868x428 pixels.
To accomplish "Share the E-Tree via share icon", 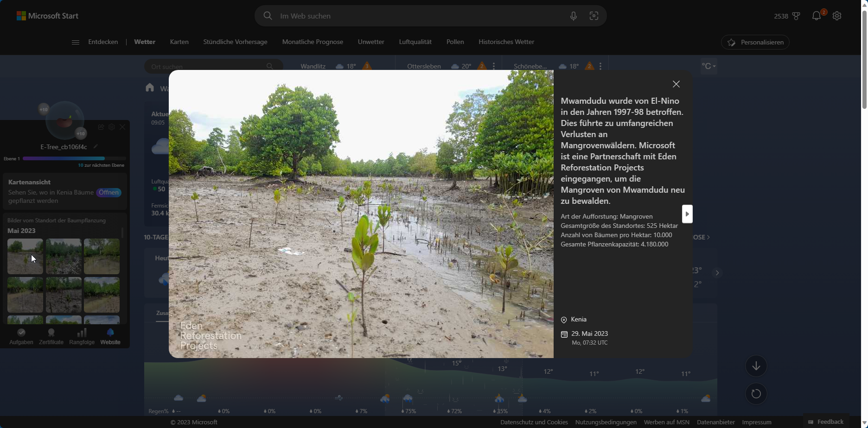I will tap(101, 127).
